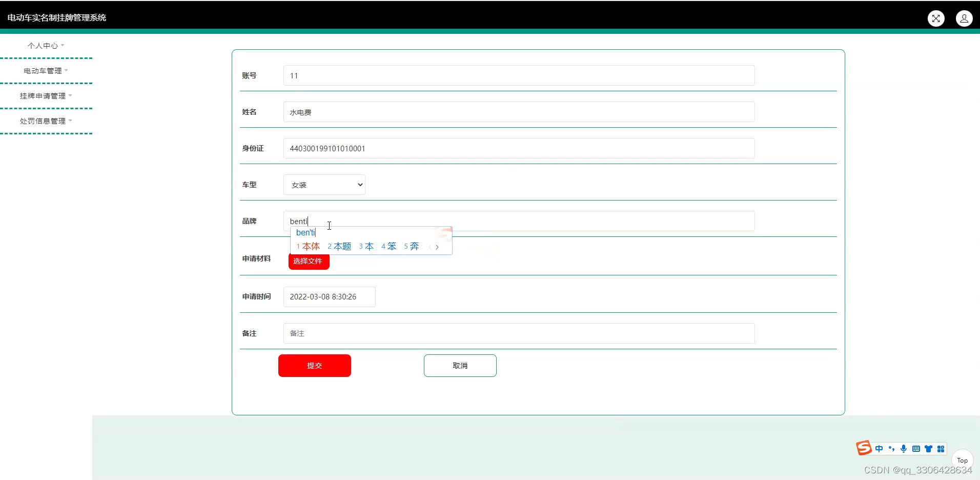Viewport: 980px width, 480px height.
Task: Open the user profile icon
Action: click(x=964, y=18)
